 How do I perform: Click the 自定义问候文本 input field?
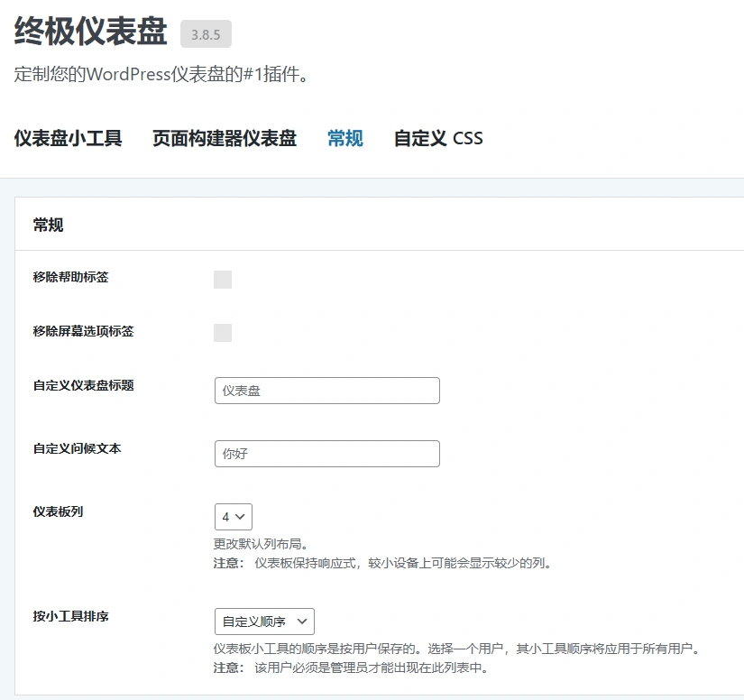(326, 453)
